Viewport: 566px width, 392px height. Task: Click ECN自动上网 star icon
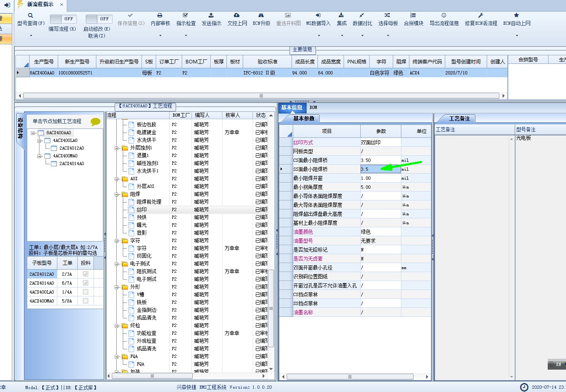pyautogui.click(x=516, y=15)
